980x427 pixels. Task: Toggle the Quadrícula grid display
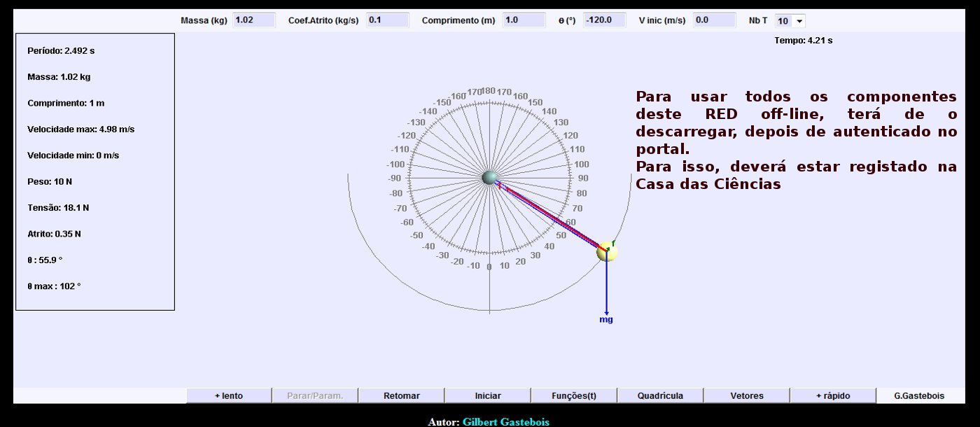660,395
